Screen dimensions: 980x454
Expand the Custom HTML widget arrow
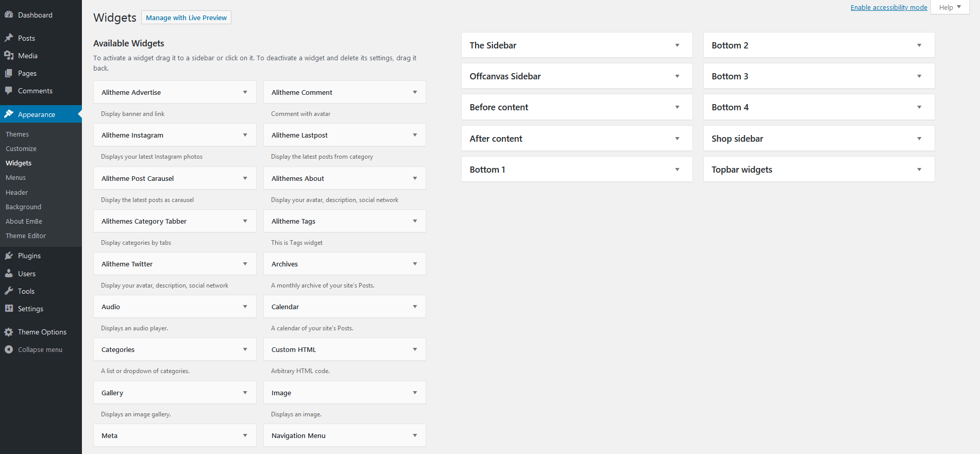(x=415, y=349)
